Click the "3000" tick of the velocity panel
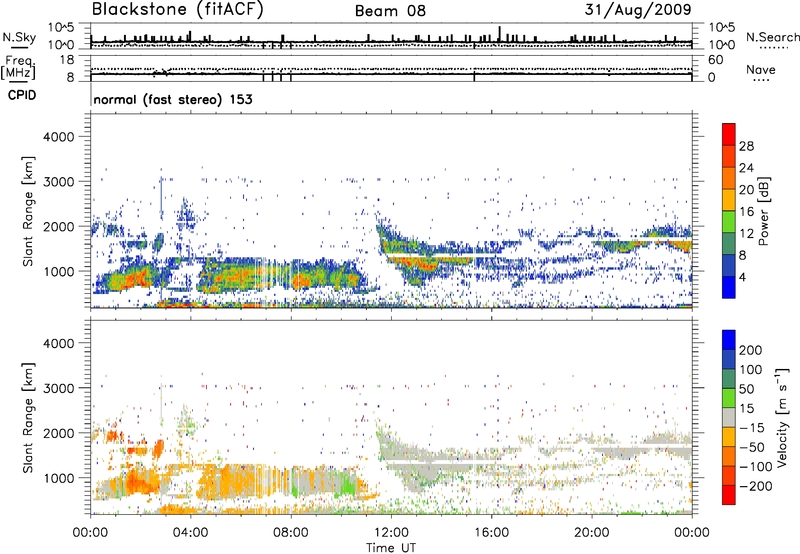The height and width of the screenshot is (554, 800). click(x=59, y=388)
